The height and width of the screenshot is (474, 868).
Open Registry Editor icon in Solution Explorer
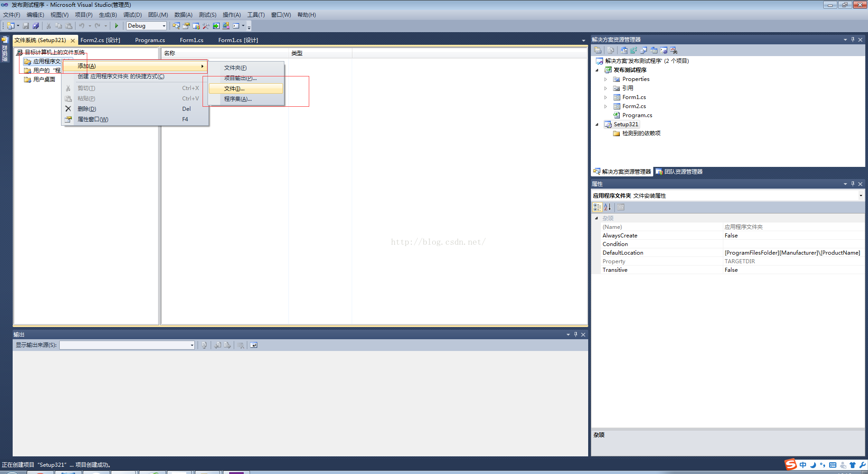coord(633,50)
